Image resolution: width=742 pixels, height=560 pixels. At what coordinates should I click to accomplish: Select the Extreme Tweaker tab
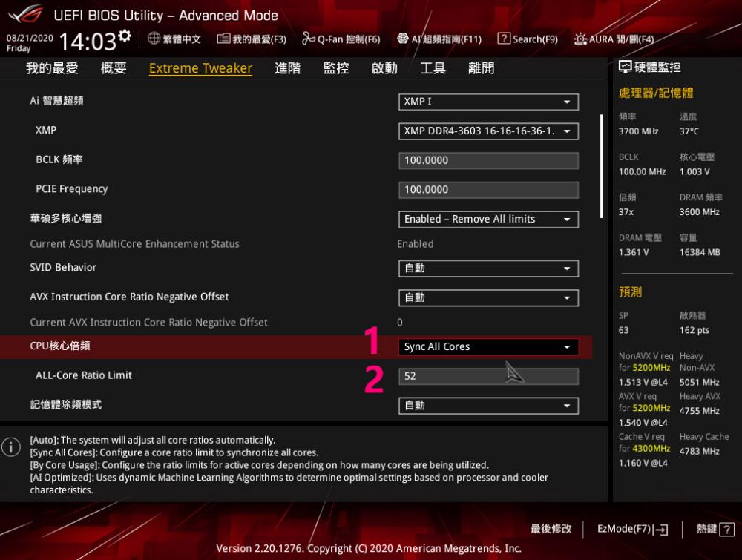tap(200, 68)
